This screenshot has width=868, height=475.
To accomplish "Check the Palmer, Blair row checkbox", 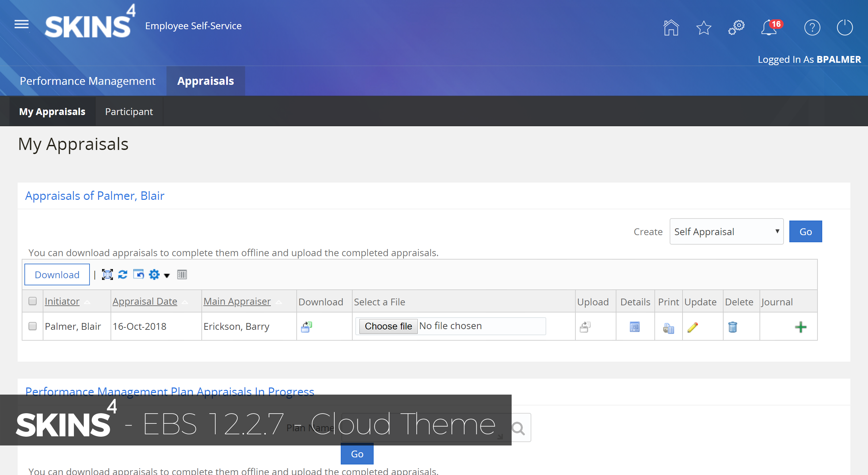I will (33, 326).
